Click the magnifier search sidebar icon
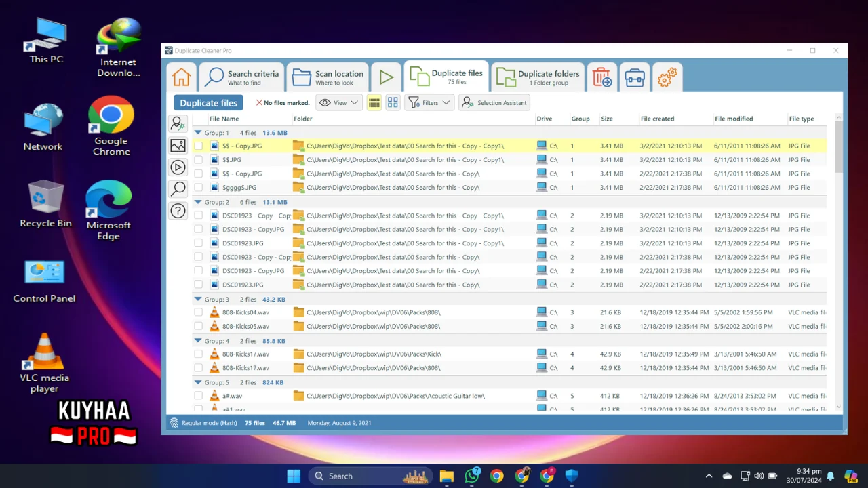This screenshot has width=868, height=488. point(178,188)
